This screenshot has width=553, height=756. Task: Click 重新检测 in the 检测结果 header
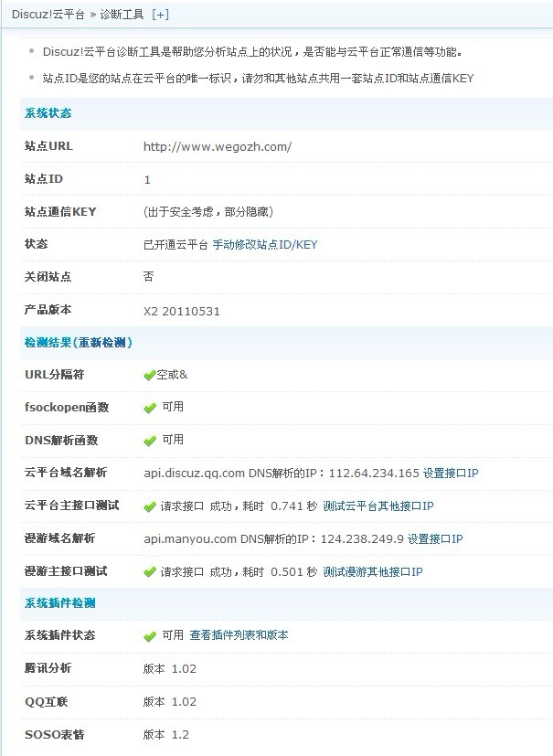coord(102,342)
